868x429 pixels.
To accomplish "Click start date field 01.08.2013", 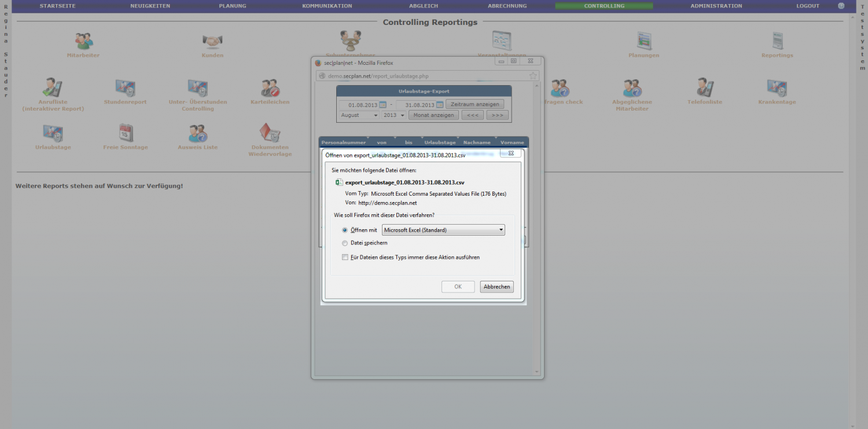I will click(359, 105).
